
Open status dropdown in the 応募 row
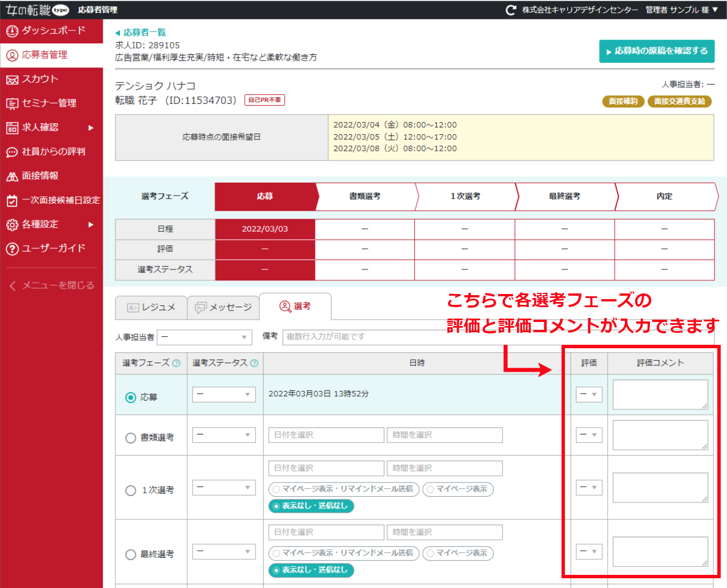pos(224,394)
